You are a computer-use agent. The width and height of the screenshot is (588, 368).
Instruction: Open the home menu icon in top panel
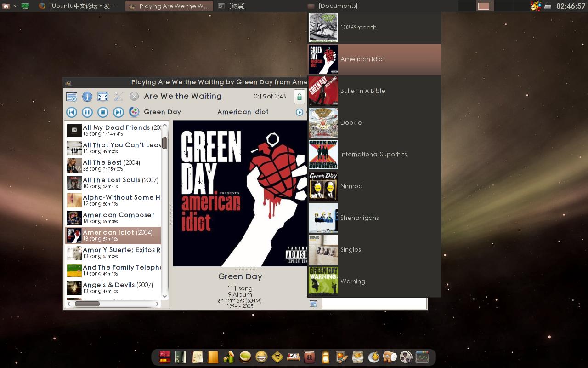point(6,6)
